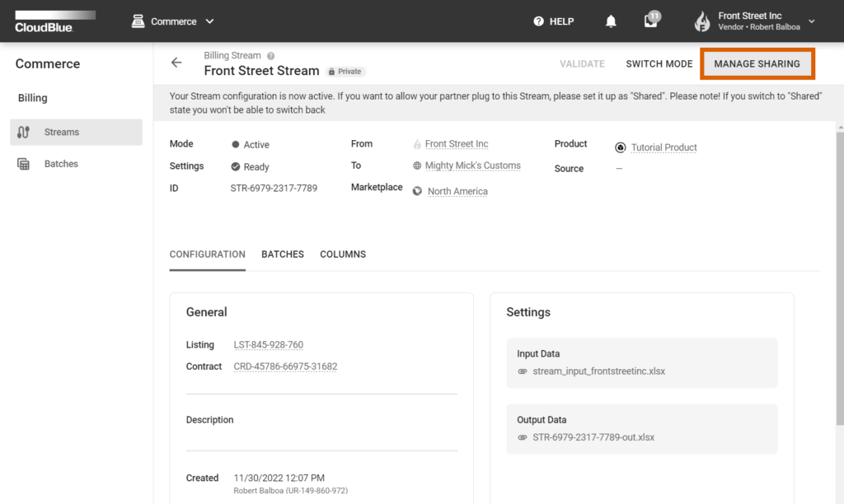Expand the account dropdown arrow
Viewport: 844px width, 504px height.
tap(812, 21)
